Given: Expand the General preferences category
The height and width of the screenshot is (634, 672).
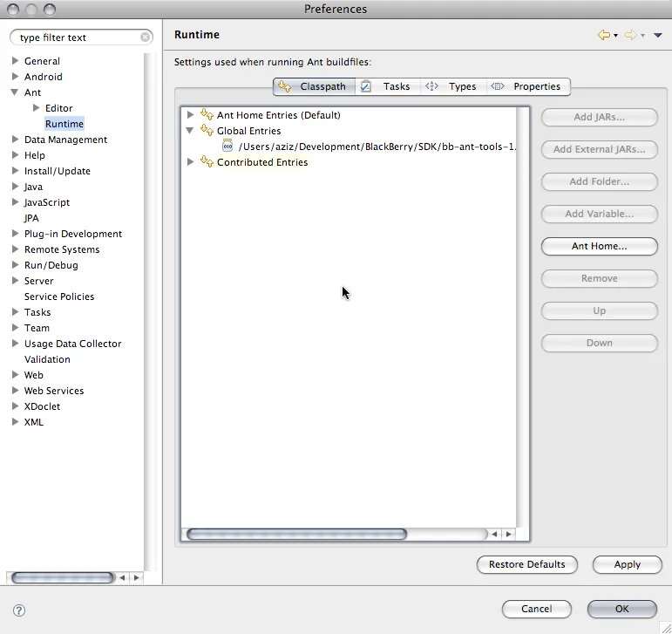Looking at the screenshot, I should click(x=15, y=60).
